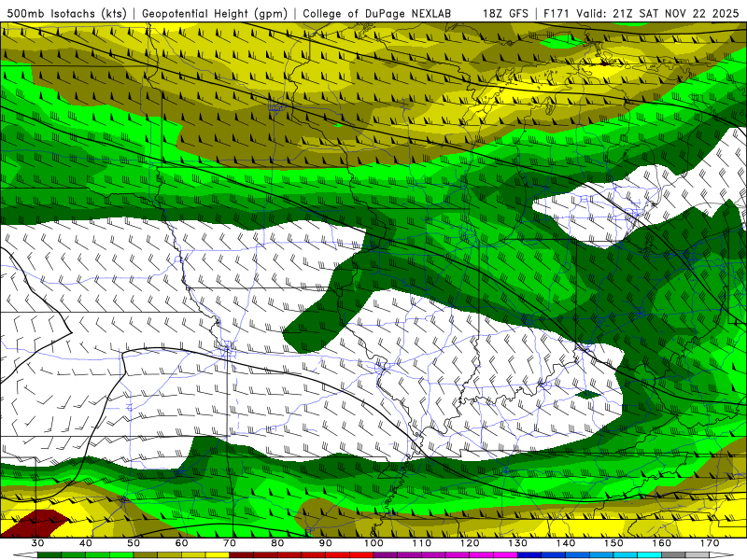Click the '40' label on the color scale

click(86, 543)
